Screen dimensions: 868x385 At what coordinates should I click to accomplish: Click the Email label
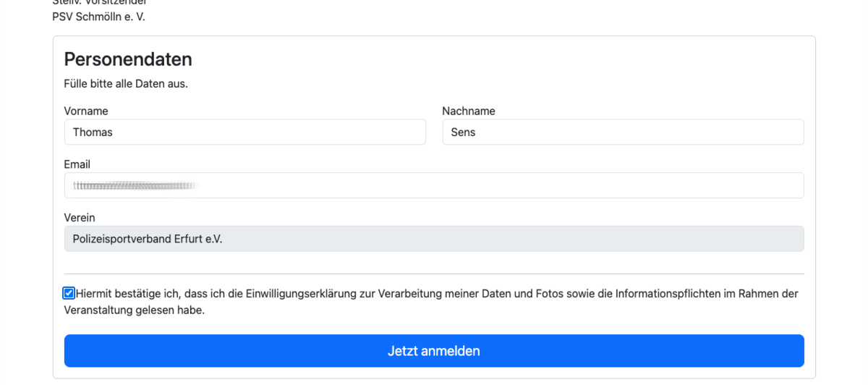(77, 164)
